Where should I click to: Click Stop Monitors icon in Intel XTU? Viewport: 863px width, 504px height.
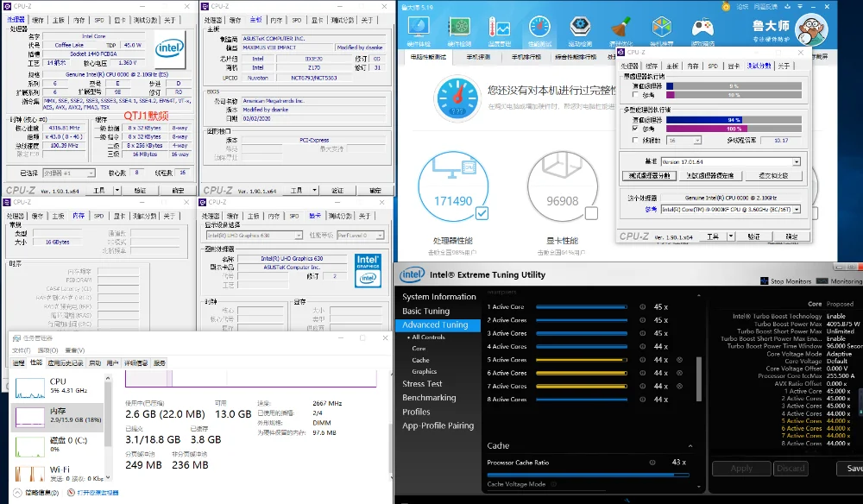[x=764, y=281]
